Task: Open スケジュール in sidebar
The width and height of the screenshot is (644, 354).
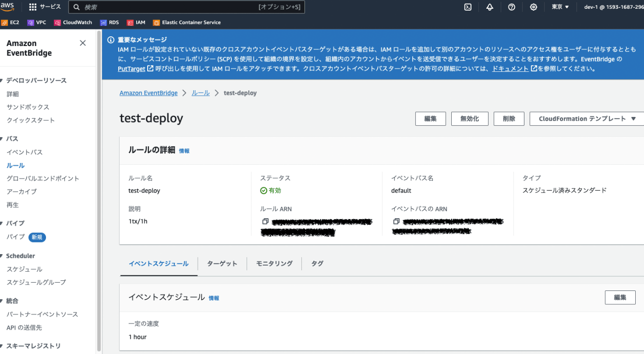Action: (x=25, y=269)
